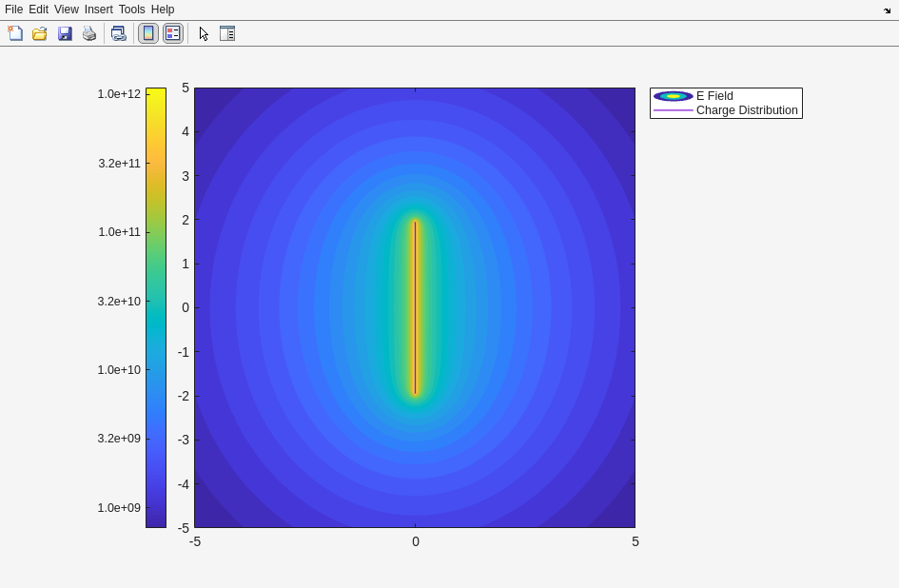Click the vertical colorbar beside the plot
Viewport: 899px width, 588px height.
(156, 307)
